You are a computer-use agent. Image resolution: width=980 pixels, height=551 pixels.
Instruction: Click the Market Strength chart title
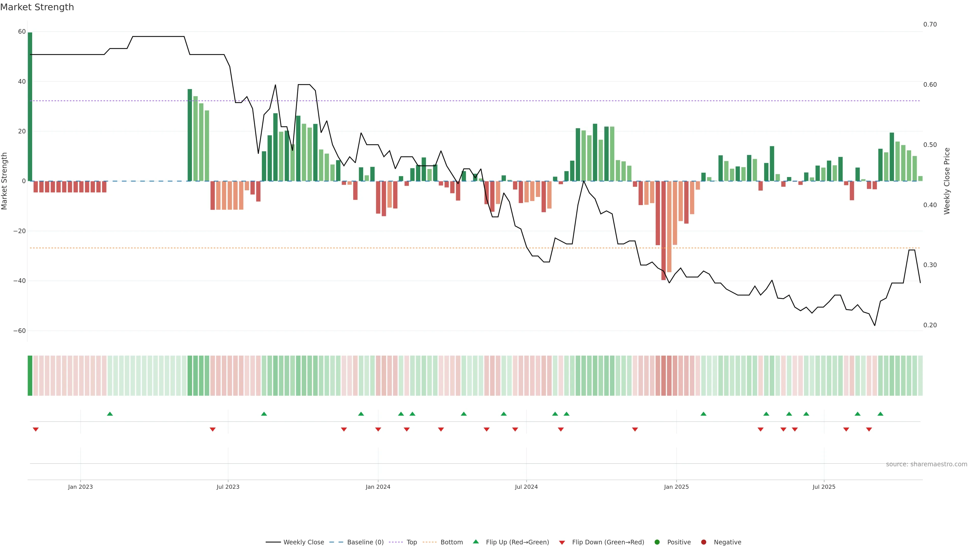pyautogui.click(x=37, y=7)
